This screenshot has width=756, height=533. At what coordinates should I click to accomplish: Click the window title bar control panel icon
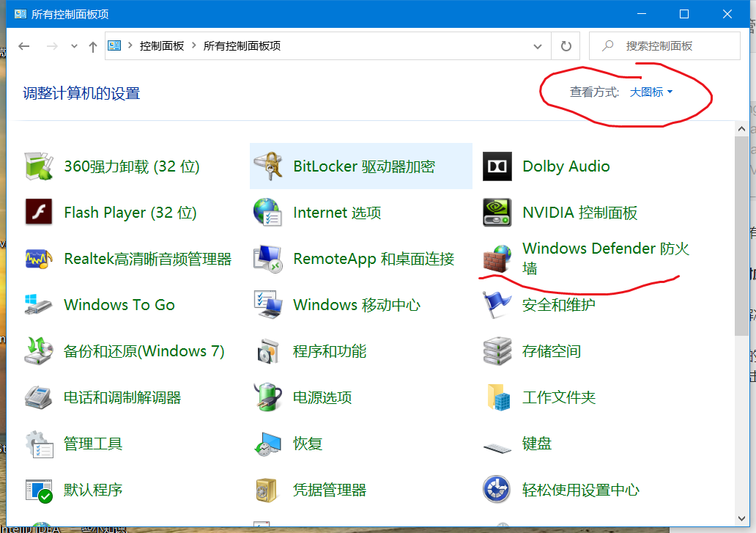click(21, 14)
